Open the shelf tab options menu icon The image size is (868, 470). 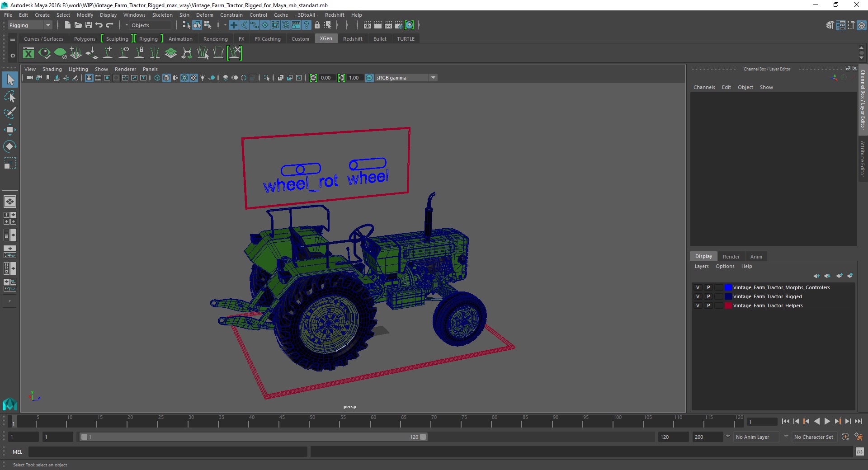[13, 39]
